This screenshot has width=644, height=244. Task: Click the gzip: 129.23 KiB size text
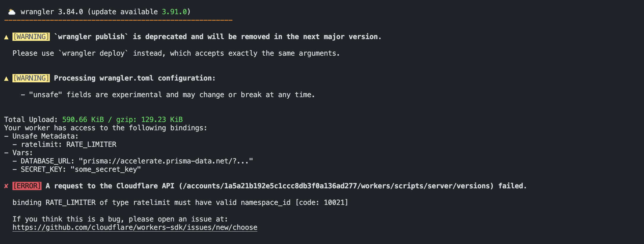pyautogui.click(x=149, y=120)
